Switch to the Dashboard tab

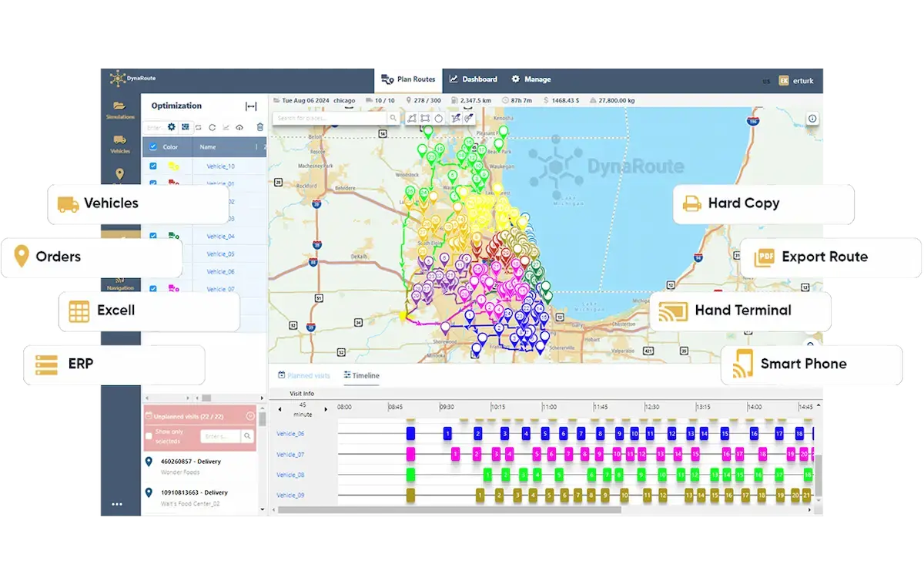click(474, 79)
